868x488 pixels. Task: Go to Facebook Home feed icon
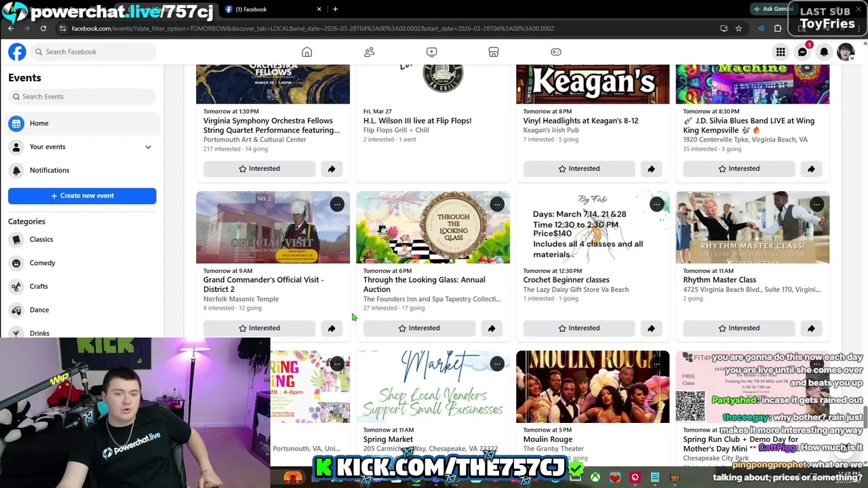point(307,52)
